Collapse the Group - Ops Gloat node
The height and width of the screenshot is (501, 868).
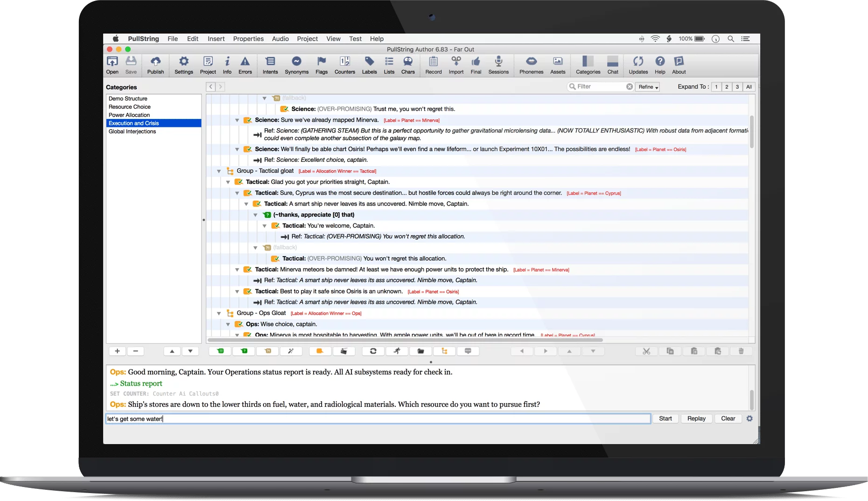218,313
